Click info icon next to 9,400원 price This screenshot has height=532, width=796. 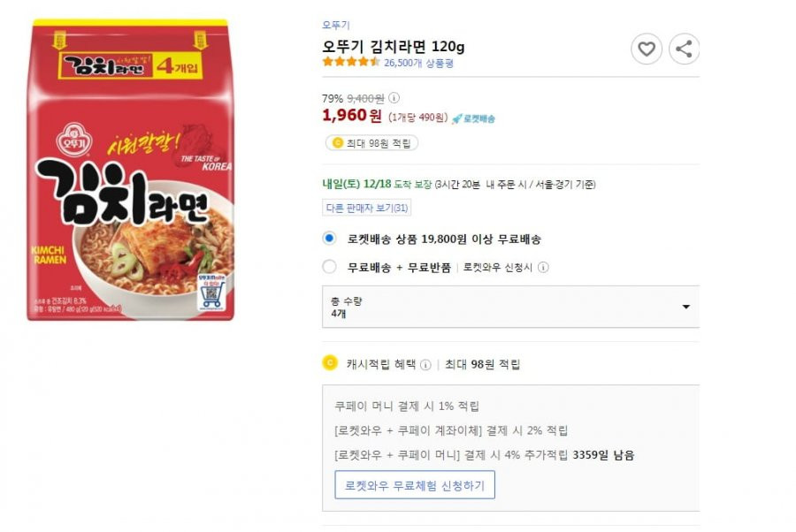point(394,98)
